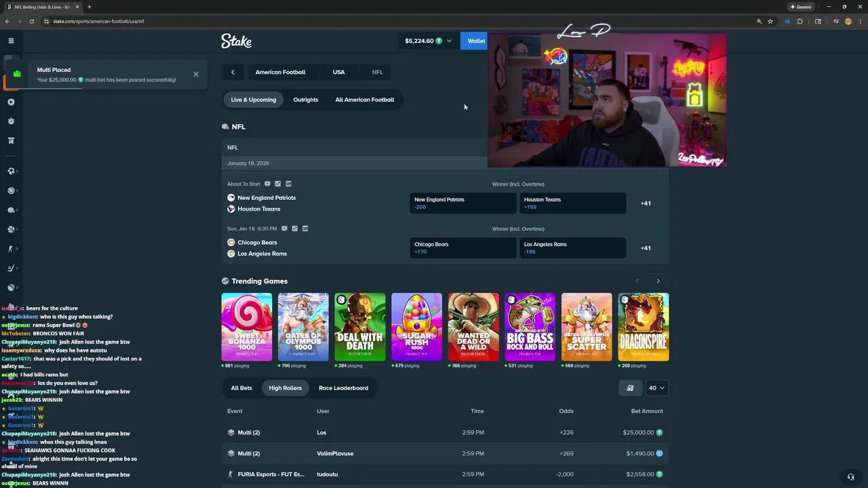Open Sweet Bonanza 1000 game
This screenshot has height=488, width=868.
click(x=247, y=327)
